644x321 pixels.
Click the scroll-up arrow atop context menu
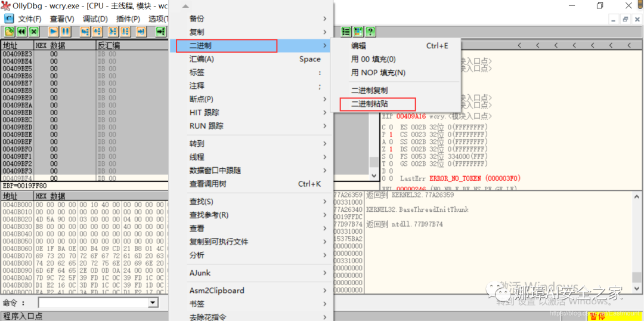185,6
